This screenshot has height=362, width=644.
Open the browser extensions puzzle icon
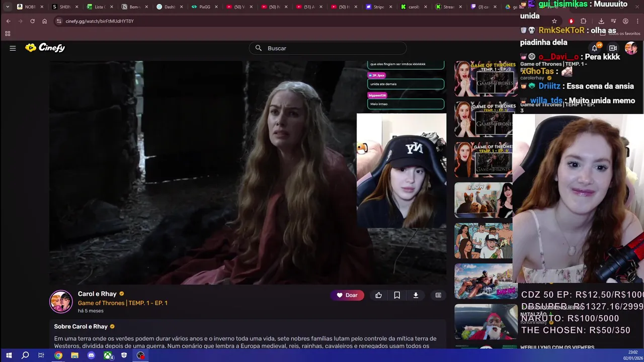(583, 21)
